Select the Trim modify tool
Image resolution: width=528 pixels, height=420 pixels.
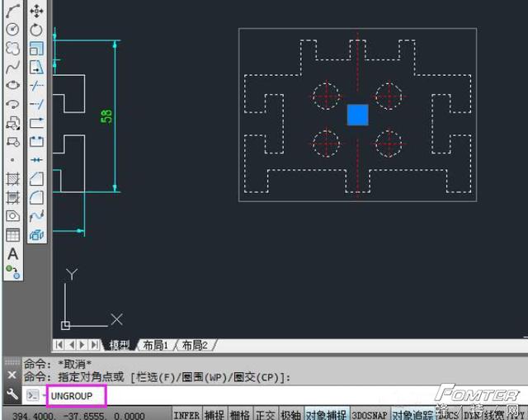(x=36, y=86)
